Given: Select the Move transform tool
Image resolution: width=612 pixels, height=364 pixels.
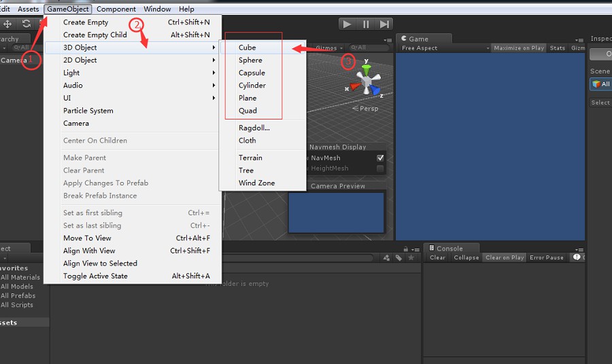Looking at the screenshot, I should 7,24.
